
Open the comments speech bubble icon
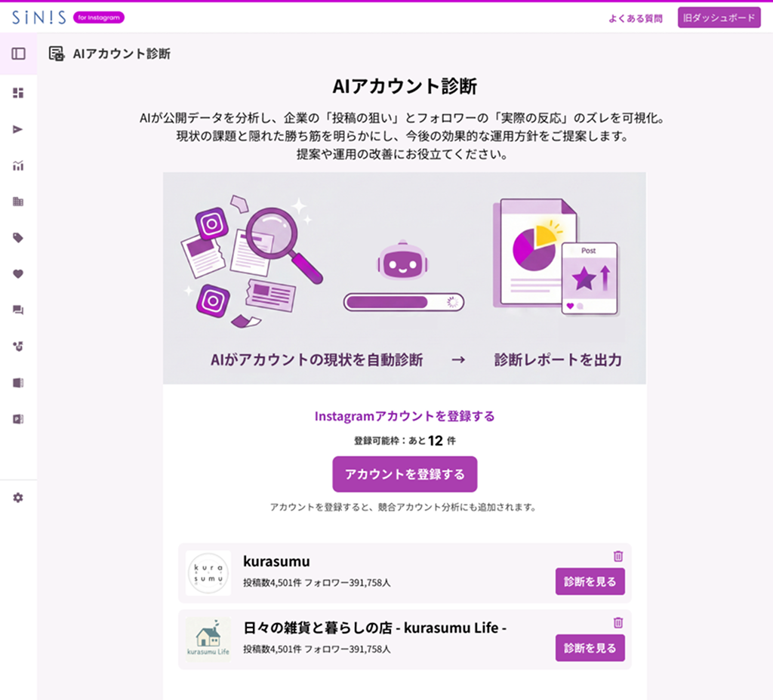click(x=18, y=310)
